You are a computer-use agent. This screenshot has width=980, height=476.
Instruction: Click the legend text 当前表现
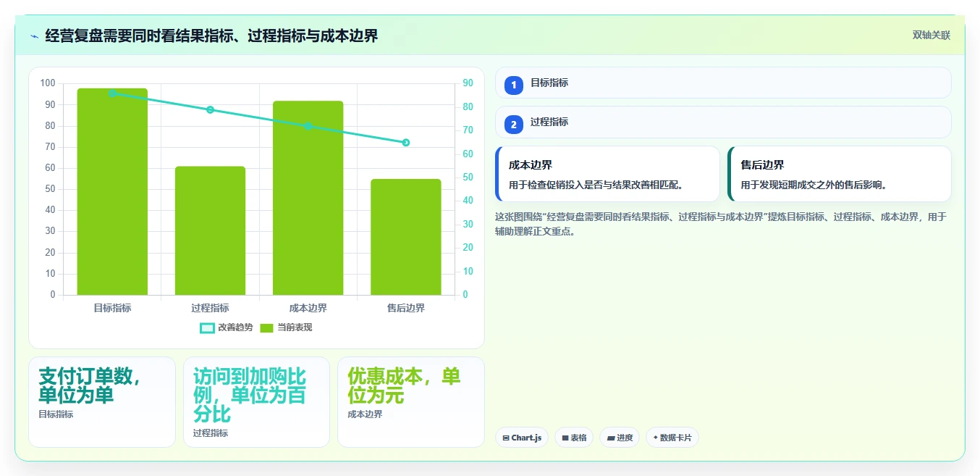pyautogui.click(x=295, y=328)
